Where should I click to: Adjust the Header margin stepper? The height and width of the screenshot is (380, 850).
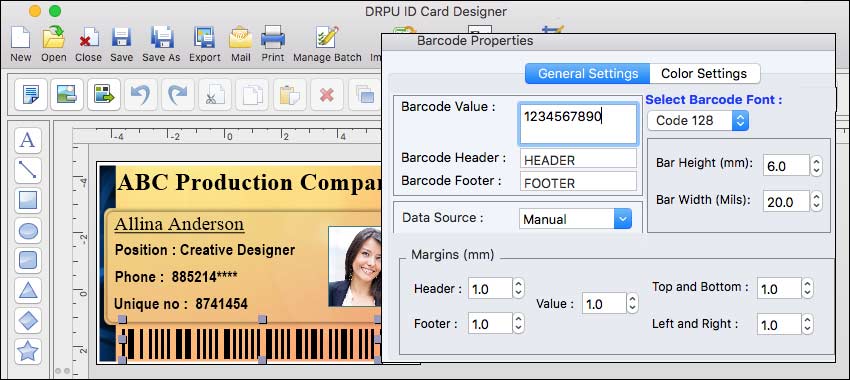click(x=518, y=289)
